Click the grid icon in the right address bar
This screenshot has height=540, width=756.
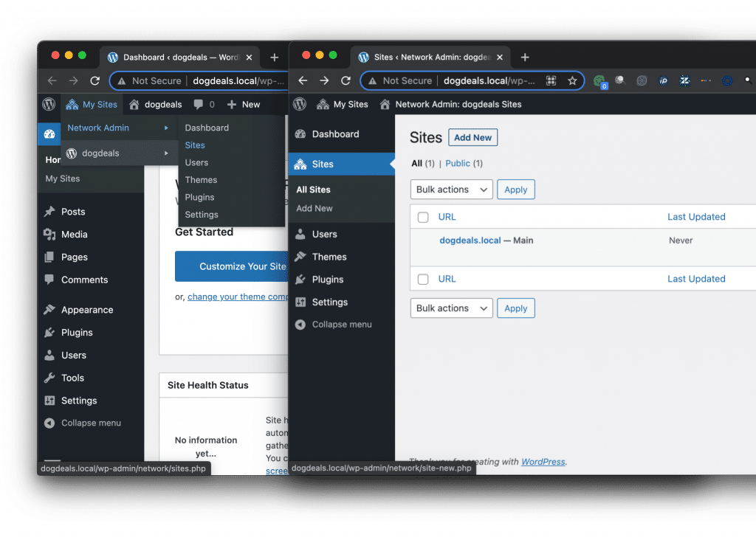[x=551, y=81]
